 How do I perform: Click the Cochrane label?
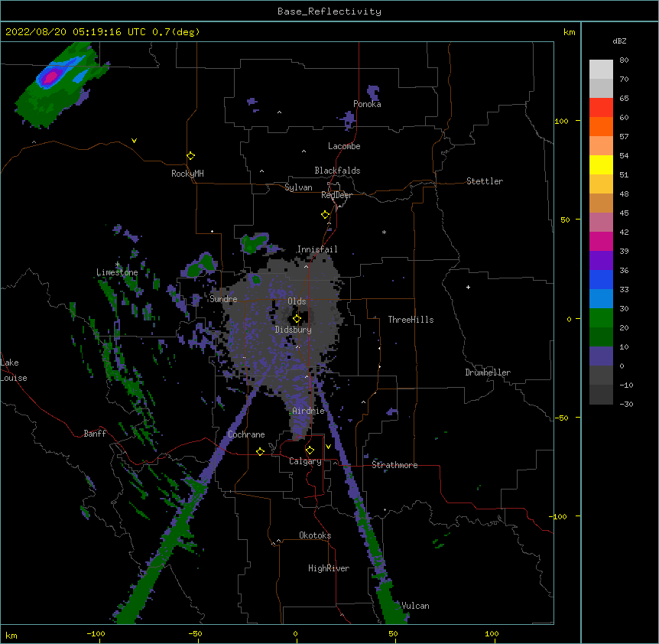click(x=246, y=434)
